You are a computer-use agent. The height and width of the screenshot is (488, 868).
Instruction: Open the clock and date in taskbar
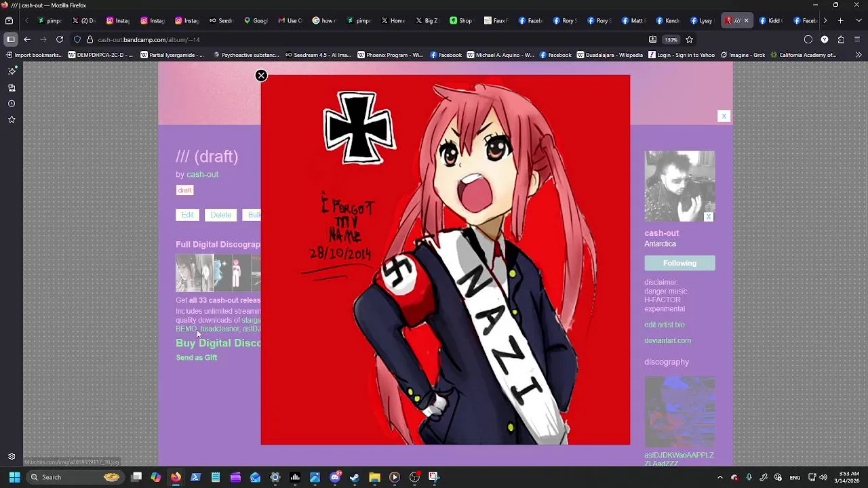point(848,477)
